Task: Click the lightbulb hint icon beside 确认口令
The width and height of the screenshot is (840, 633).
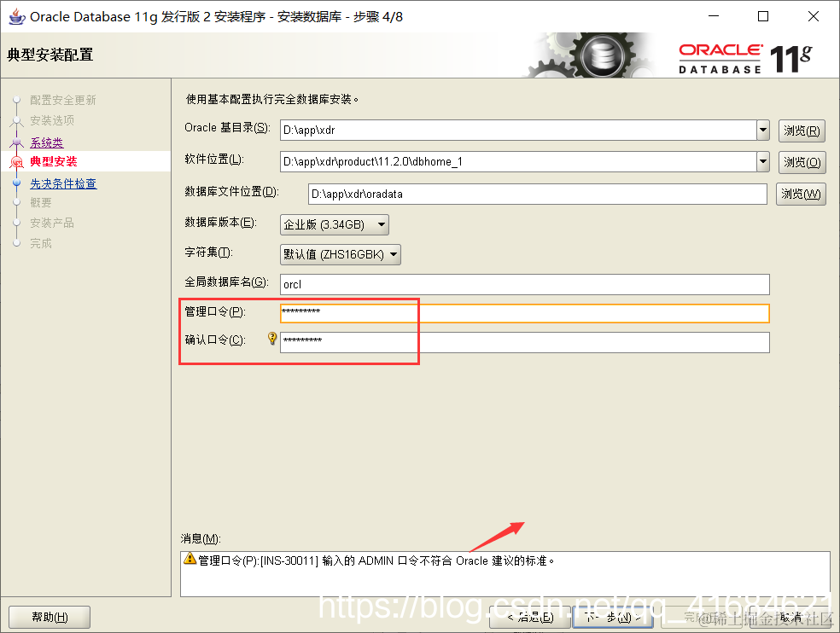Action: point(272,338)
